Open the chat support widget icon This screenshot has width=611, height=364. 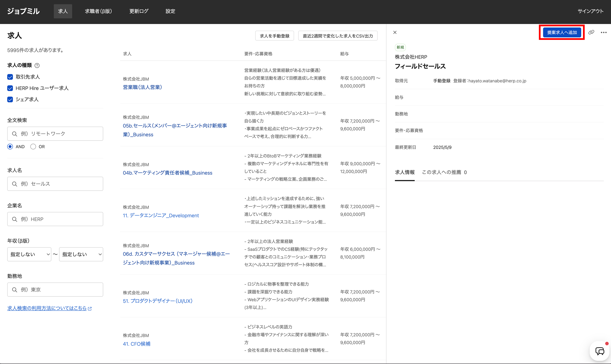click(x=600, y=351)
